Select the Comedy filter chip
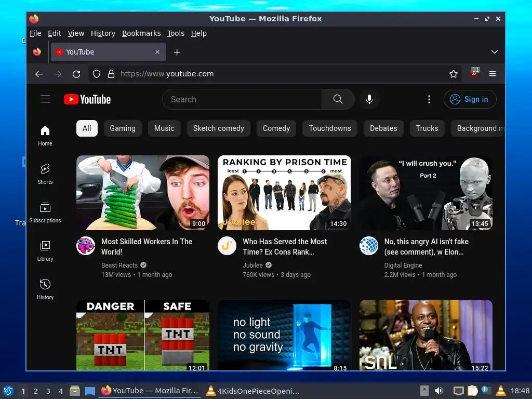Viewport: 532px width, 399px height. [276, 128]
